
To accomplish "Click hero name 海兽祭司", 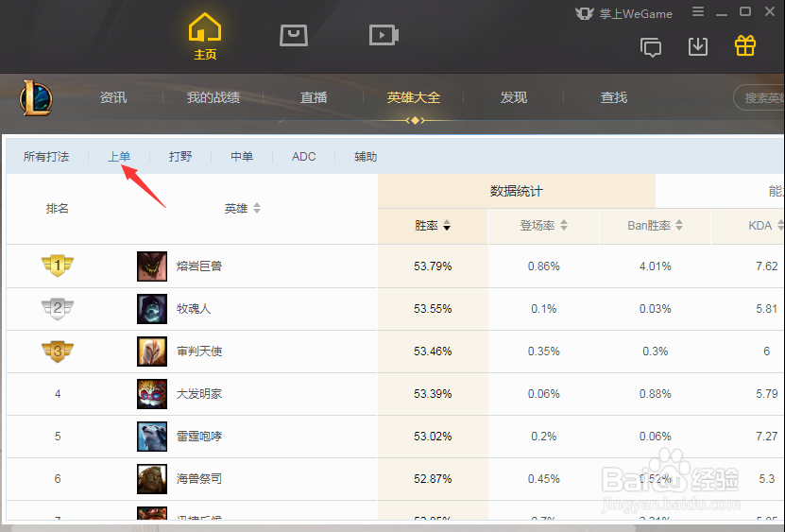I will tap(199, 479).
